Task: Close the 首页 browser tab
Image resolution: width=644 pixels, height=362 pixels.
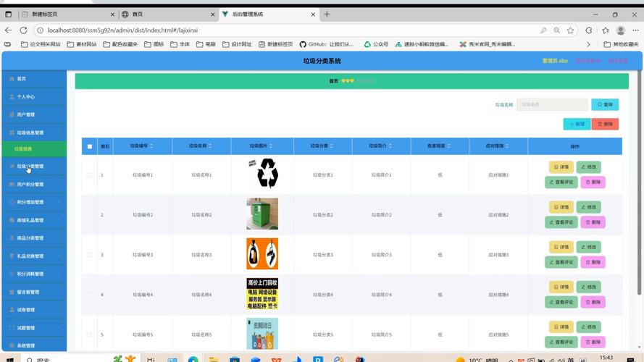Action: pyautogui.click(x=212, y=14)
